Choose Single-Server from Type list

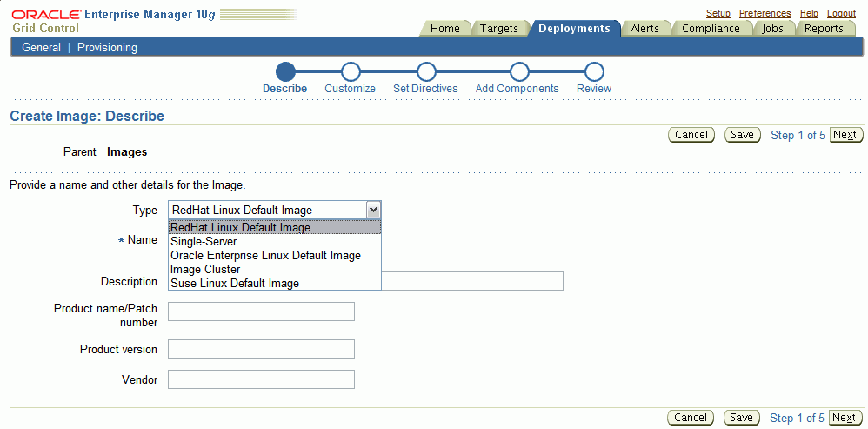tap(275, 242)
